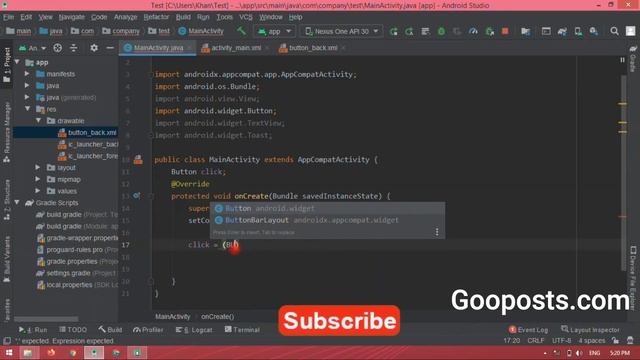Screen dimensions: 640x360
Task: Click the Make Project hammer icon
Action: pos(241,31)
